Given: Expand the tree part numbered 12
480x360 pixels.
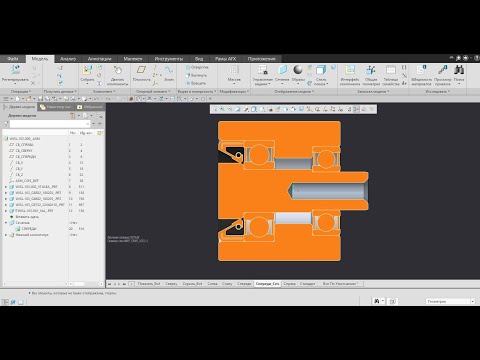Looking at the screenshot, I should pyautogui.click(x=6, y=211).
